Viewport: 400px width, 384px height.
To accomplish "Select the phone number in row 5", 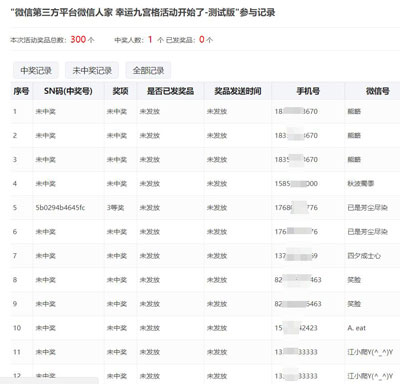I will pos(296,208).
